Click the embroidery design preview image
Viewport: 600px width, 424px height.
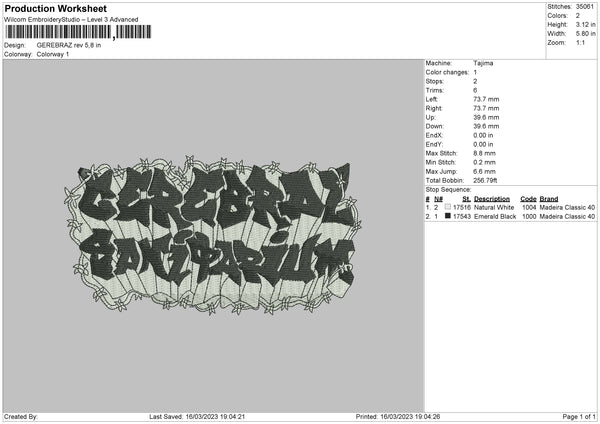tap(213, 236)
